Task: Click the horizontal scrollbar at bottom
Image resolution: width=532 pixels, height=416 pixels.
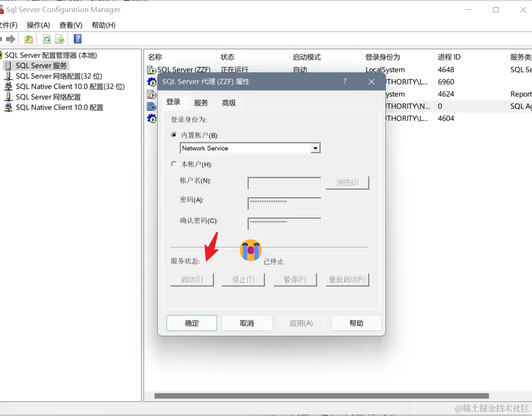Action: click(x=321, y=396)
